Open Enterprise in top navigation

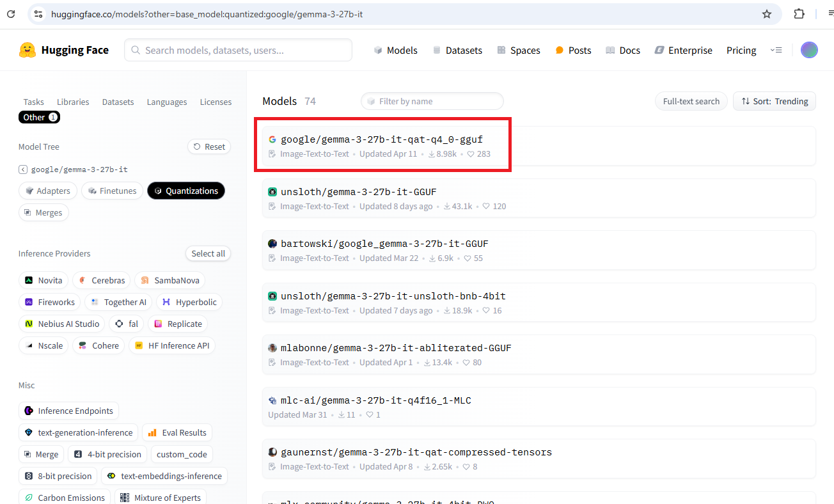pyautogui.click(x=684, y=50)
